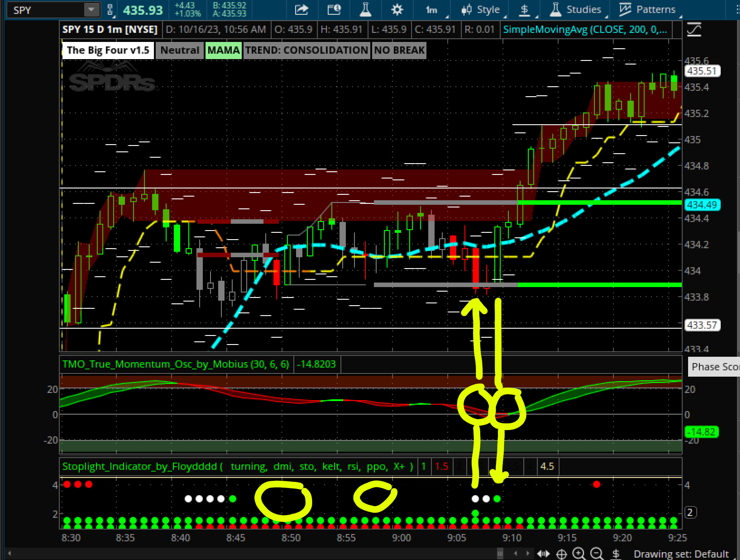
Task: Click the scrollbar grip handle in bottom bar
Action: (500, 554)
